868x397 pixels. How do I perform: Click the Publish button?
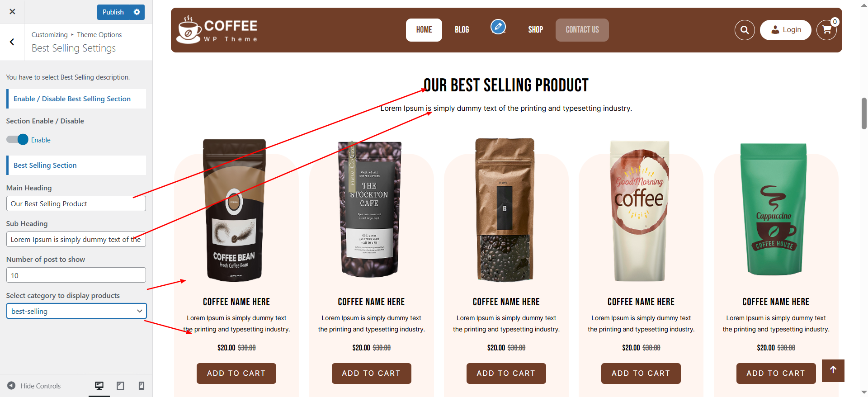[x=113, y=12]
